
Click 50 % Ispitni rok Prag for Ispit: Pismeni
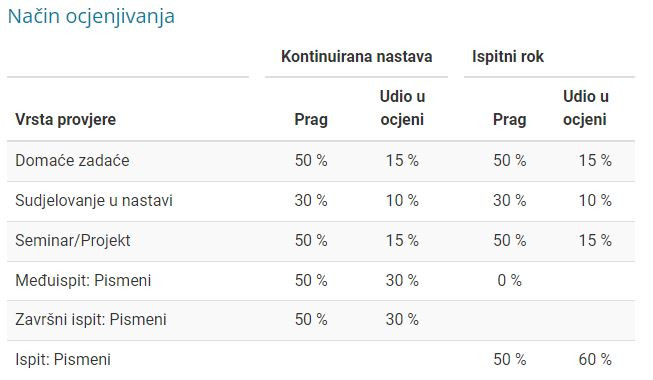[509, 359]
